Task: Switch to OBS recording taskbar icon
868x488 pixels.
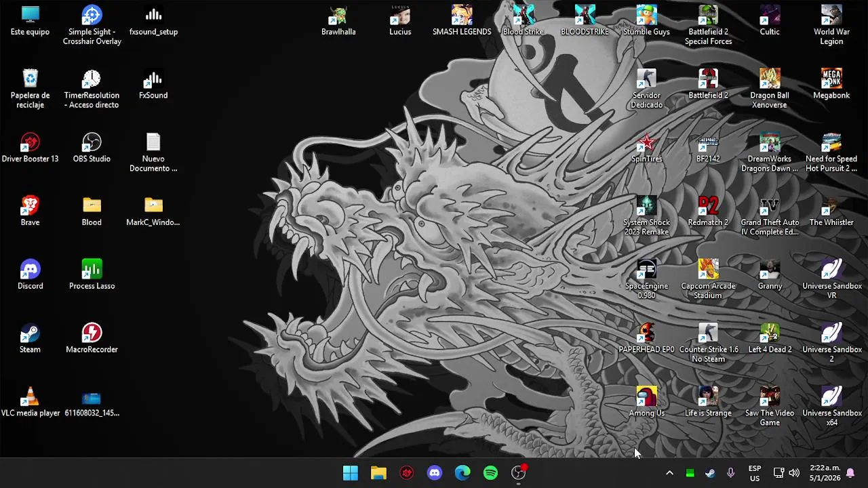Action: 519,472
